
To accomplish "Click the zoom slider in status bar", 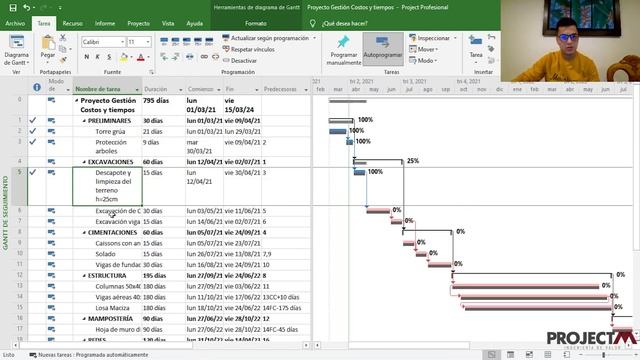I will point(603,355).
